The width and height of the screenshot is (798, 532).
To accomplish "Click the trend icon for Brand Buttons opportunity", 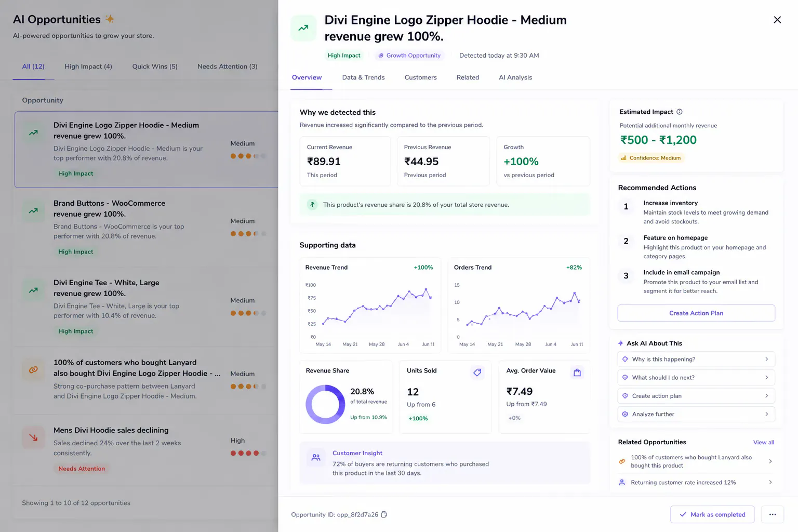I will click(33, 211).
